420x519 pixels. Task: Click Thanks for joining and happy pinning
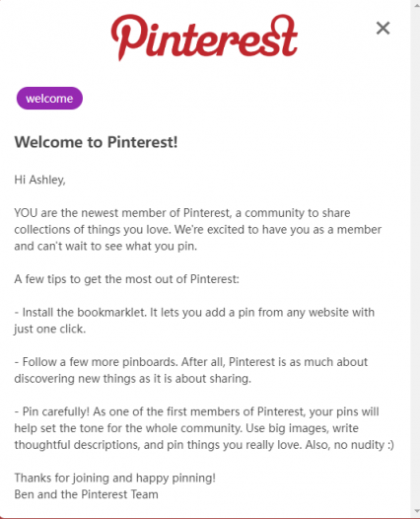[114, 478]
